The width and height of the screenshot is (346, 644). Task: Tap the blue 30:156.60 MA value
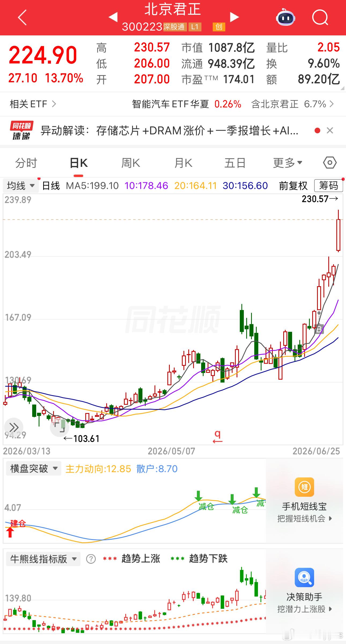tap(245, 186)
